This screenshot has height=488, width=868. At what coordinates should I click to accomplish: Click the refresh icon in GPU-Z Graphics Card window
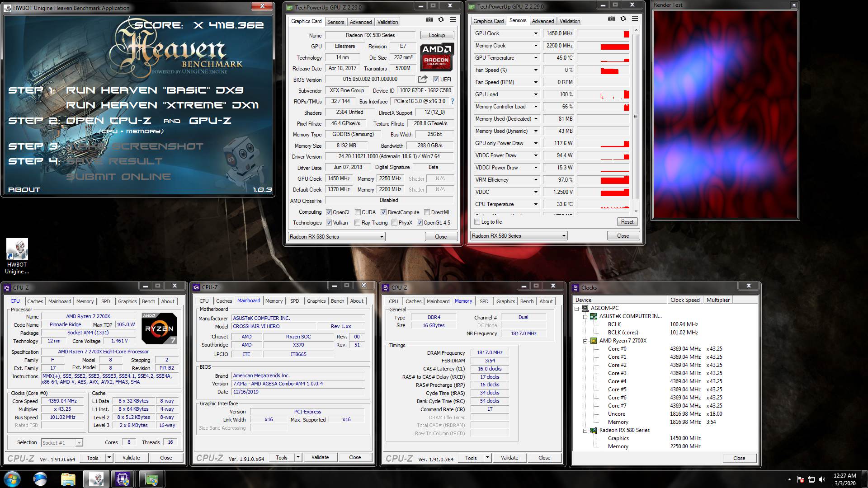[441, 20]
